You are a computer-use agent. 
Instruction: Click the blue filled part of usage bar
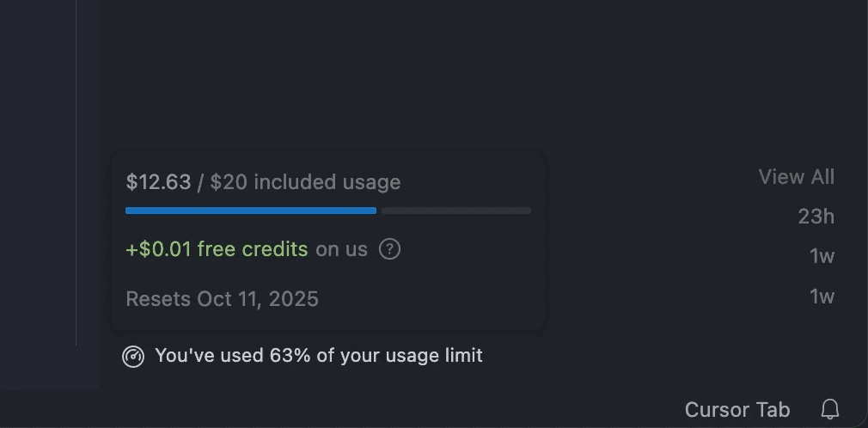(x=250, y=211)
